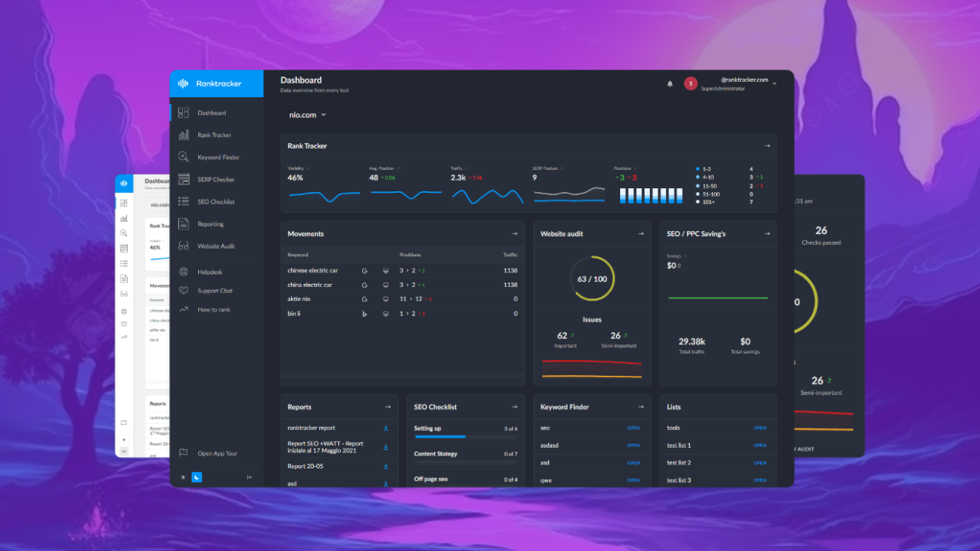Open the Website audit panel arrow
980x551 pixels.
[641, 233]
